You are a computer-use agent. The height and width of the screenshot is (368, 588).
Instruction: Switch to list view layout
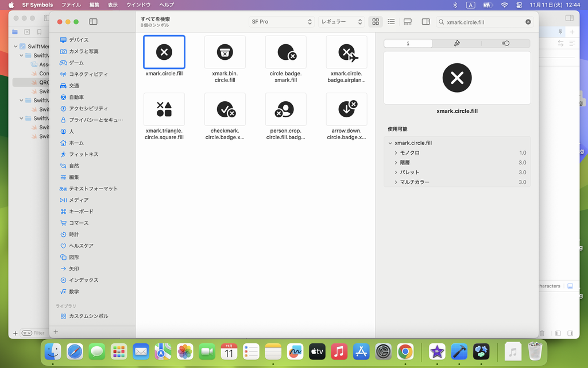pos(391,22)
